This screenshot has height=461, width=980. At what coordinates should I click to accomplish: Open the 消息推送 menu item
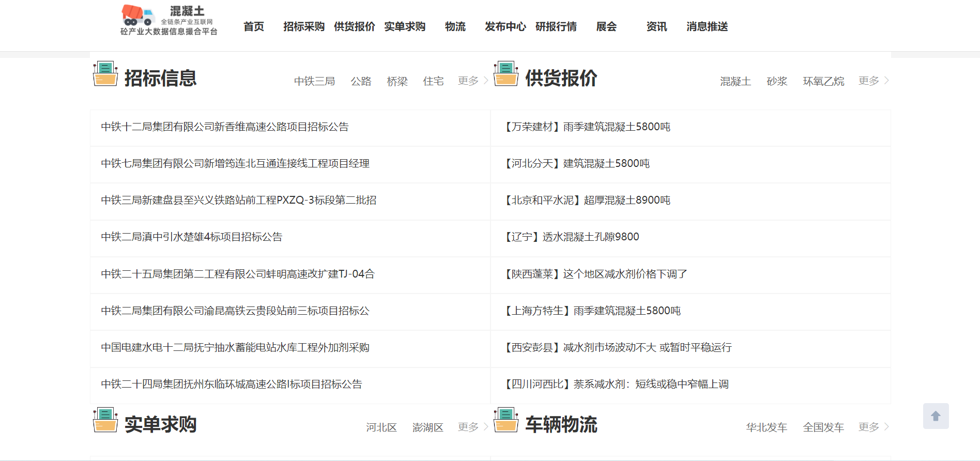(x=707, y=26)
